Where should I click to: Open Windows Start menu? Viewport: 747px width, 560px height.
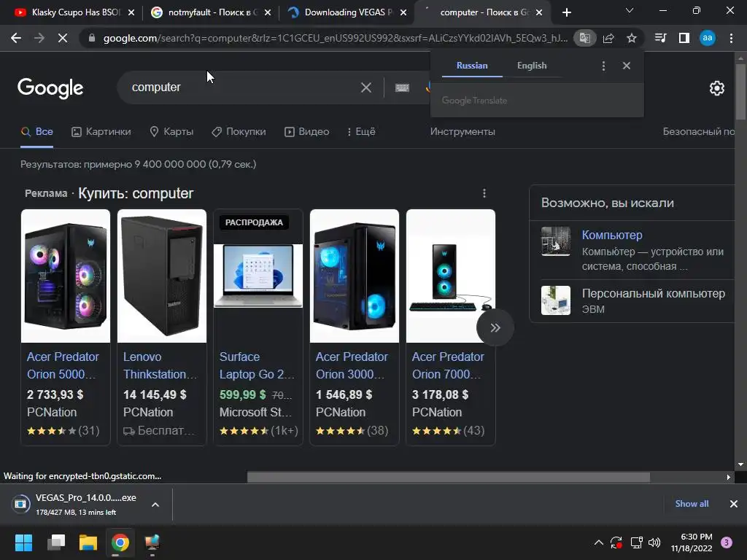pos(23,542)
